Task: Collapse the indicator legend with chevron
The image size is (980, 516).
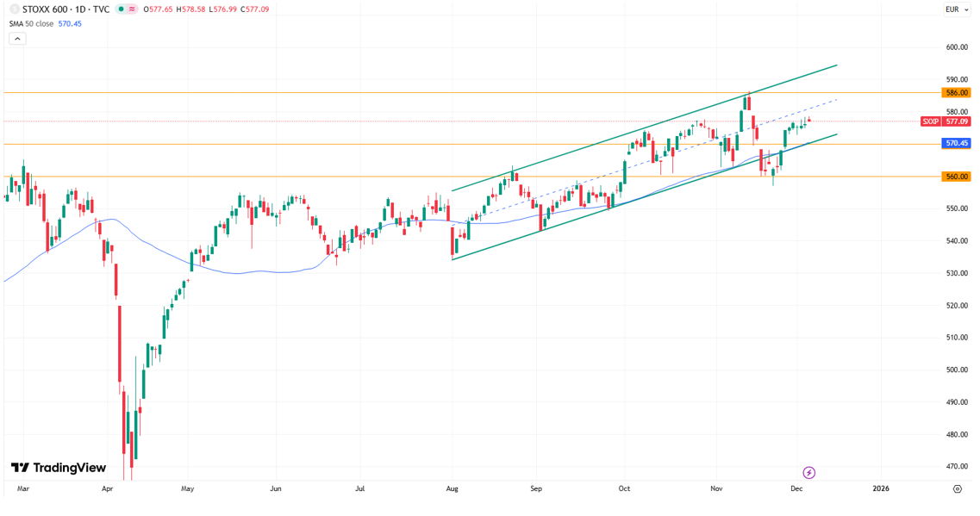Action: point(17,38)
